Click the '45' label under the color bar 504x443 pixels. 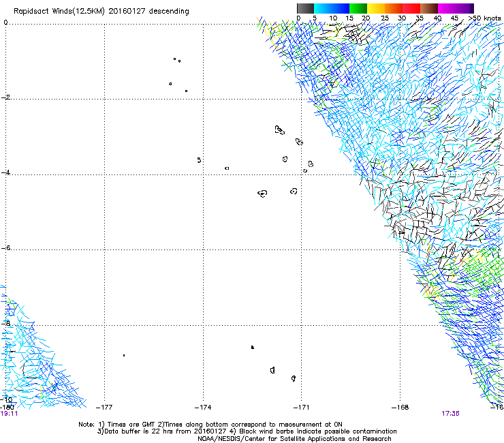coord(454,18)
